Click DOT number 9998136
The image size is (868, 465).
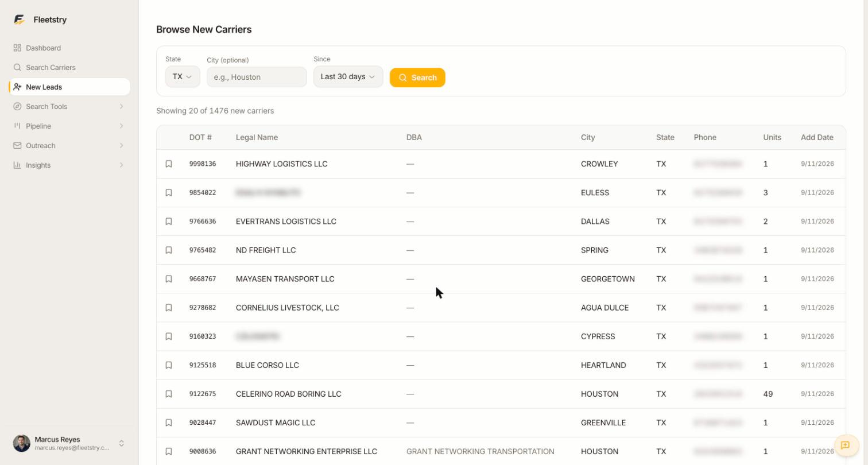[x=203, y=164]
